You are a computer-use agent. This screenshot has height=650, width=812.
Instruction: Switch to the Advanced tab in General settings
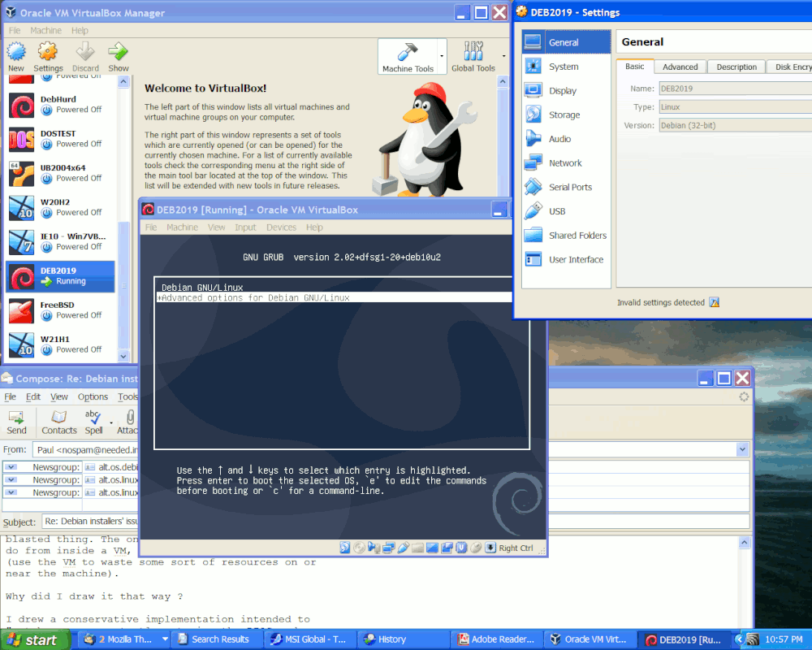(680, 67)
